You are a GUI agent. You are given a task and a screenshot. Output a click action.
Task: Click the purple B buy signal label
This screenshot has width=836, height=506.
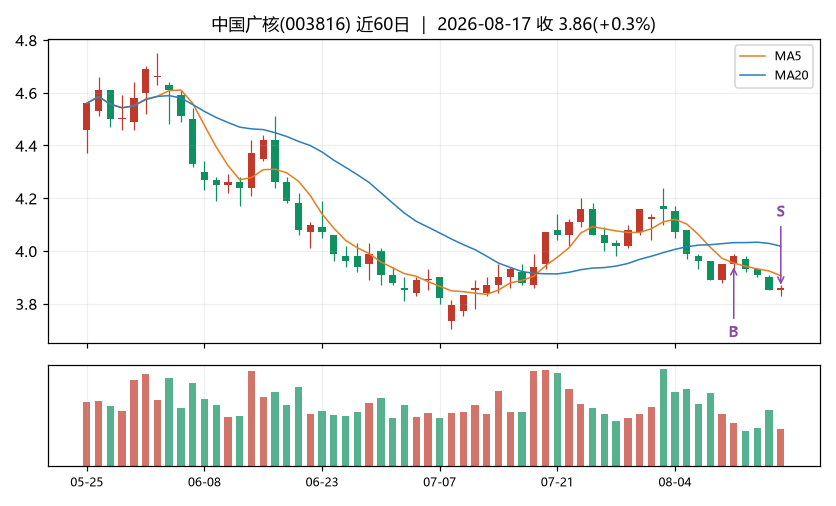pyautogui.click(x=734, y=332)
